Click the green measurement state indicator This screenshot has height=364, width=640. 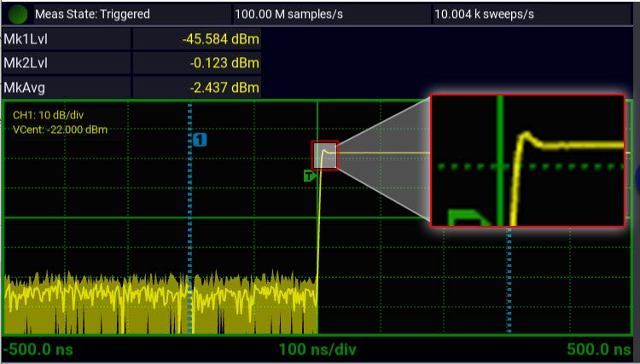(x=19, y=14)
